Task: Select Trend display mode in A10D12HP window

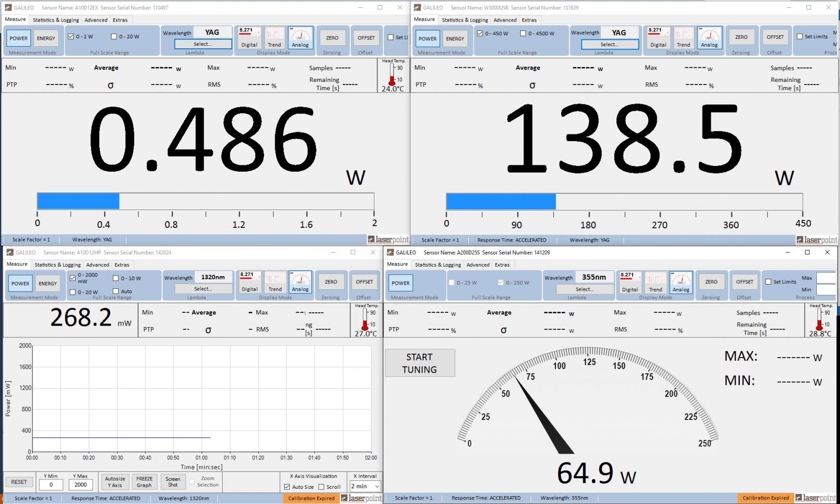Action: [x=275, y=282]
